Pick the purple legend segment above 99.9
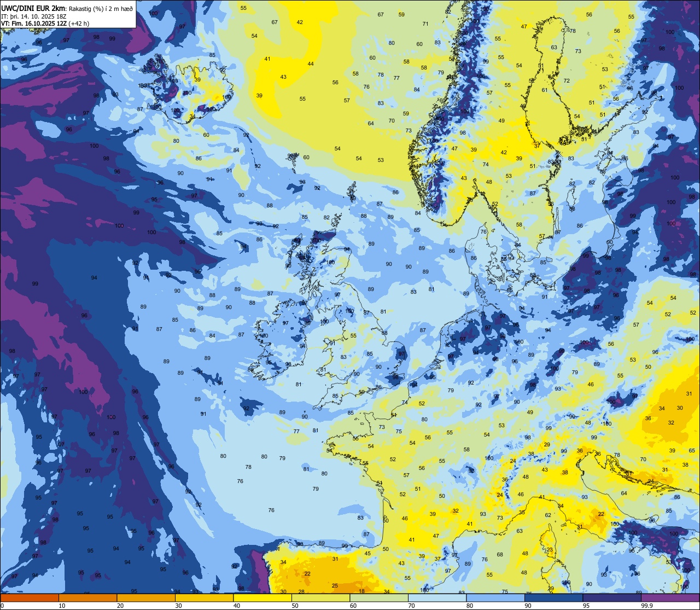 pyautogui.click(x=670, y=597)
